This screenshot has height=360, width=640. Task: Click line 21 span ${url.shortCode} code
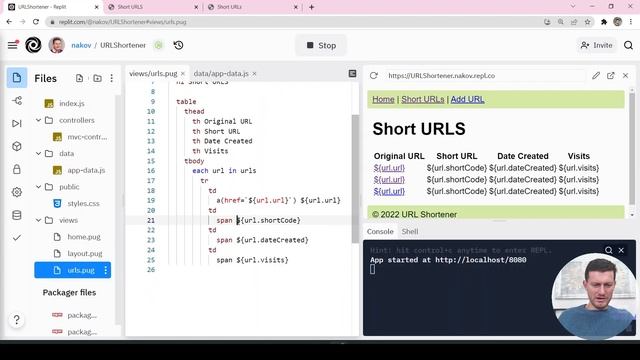coord(258,220)
